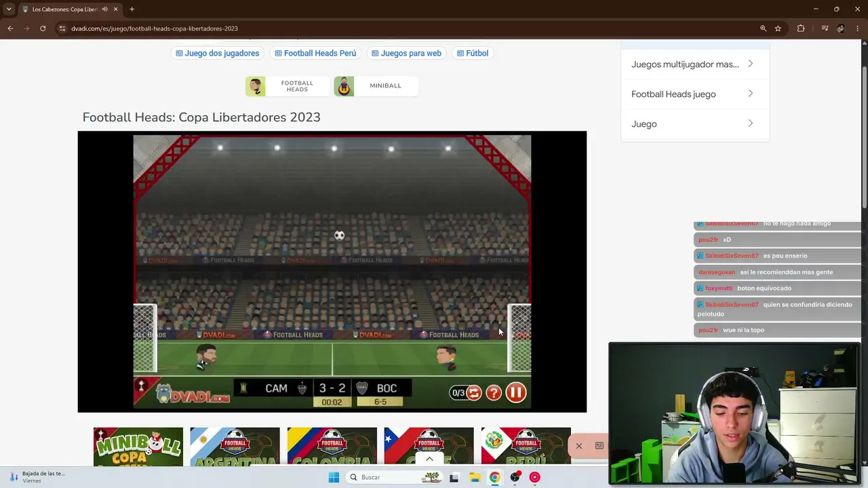868x488 pixels.
Task: Click chat username danisegoxan
Action: (x=717, y=272)
